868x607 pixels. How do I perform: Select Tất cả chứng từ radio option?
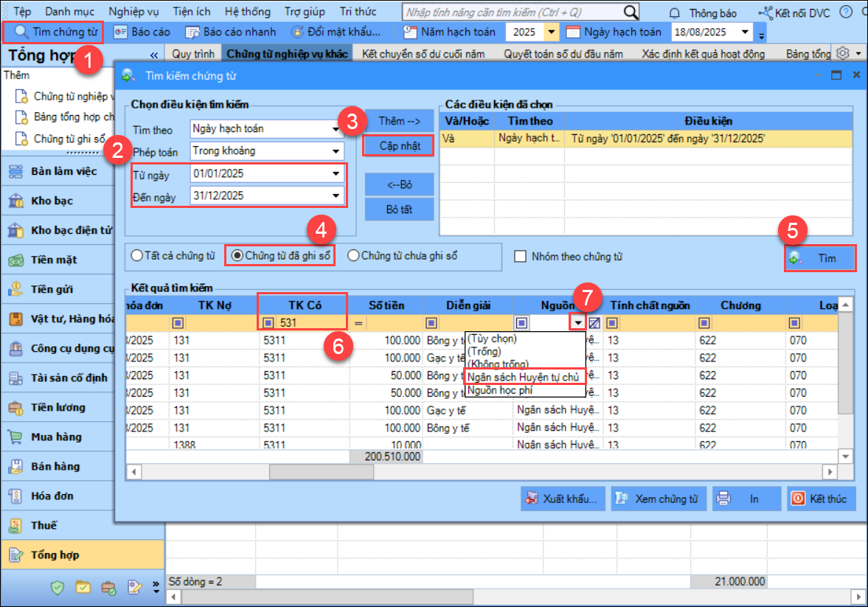click(173, 256)
